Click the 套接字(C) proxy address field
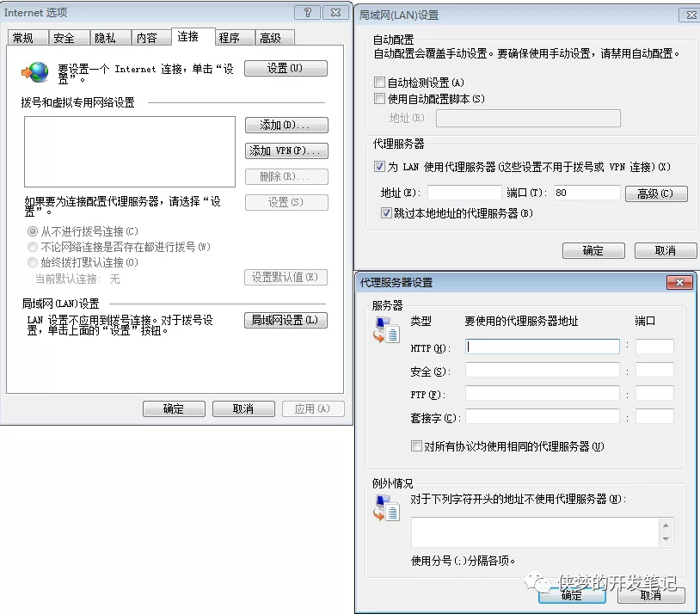 pyautogui.click(x=543, y=416)
